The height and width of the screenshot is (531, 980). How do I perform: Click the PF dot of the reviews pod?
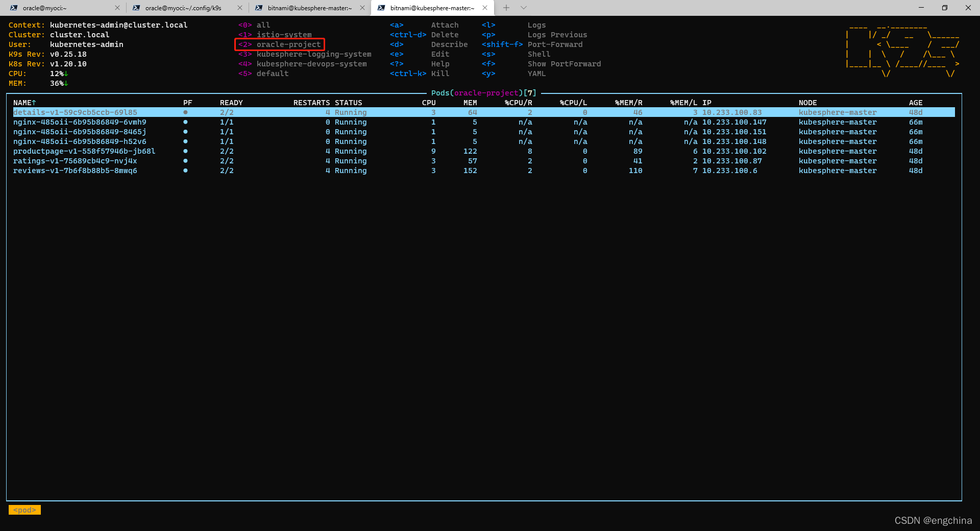click(x=185, y=171)
